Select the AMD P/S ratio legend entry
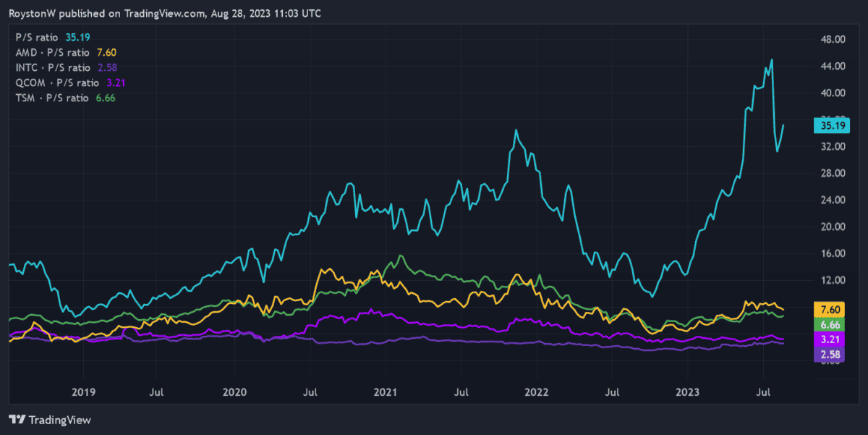 pos(66,52)
